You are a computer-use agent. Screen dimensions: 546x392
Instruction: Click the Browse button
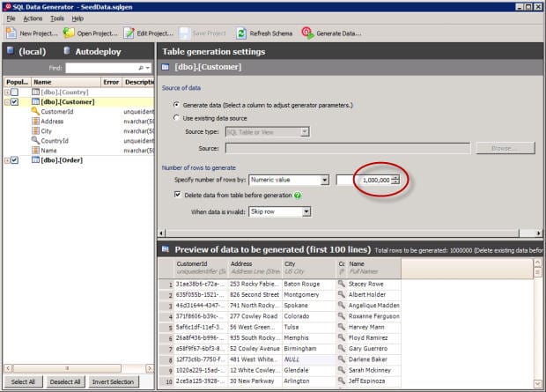(x=505, y=148)
